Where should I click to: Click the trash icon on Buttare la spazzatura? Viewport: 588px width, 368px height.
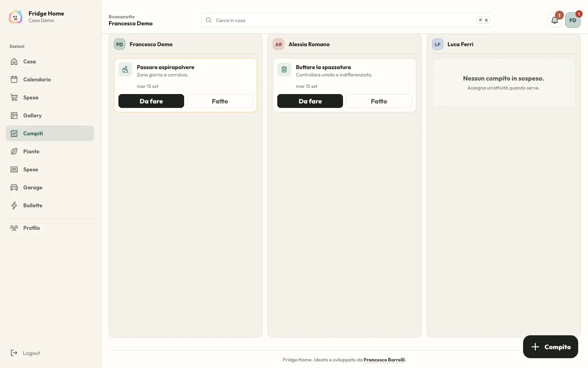(x=284, y=70)
